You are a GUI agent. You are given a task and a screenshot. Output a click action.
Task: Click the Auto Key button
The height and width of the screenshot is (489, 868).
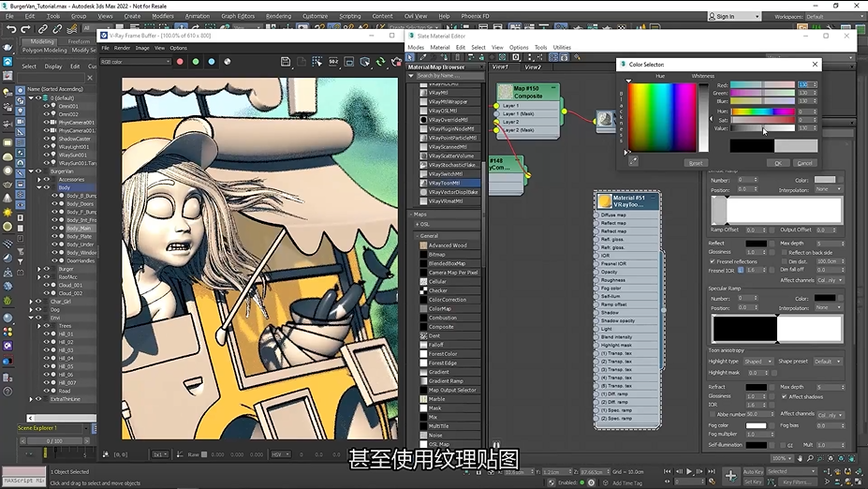coord(752,472)
